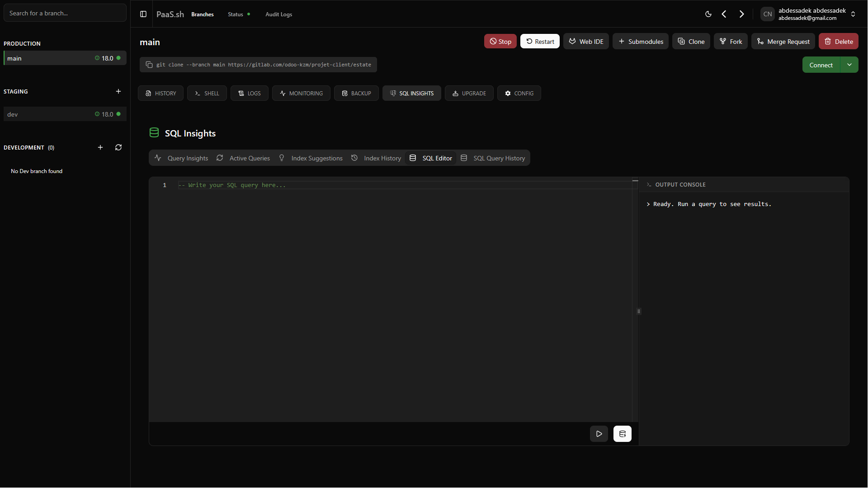Click the main branch 18.0 version label
868x488 pixels.
pos(108,58)
